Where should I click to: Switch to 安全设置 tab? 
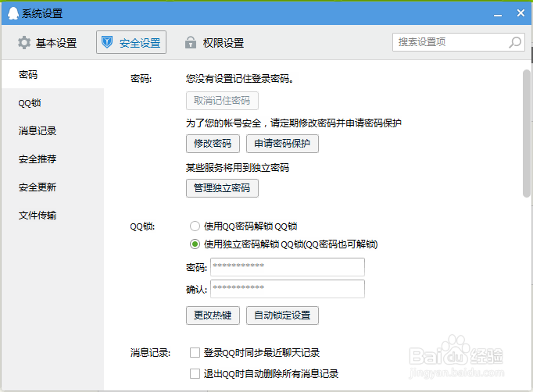(x=131, y=42)
